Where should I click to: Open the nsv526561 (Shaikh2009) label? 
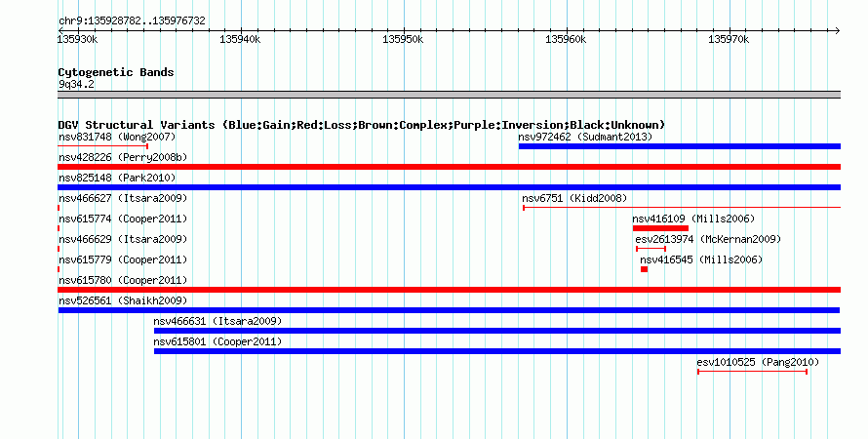point(123,300)
